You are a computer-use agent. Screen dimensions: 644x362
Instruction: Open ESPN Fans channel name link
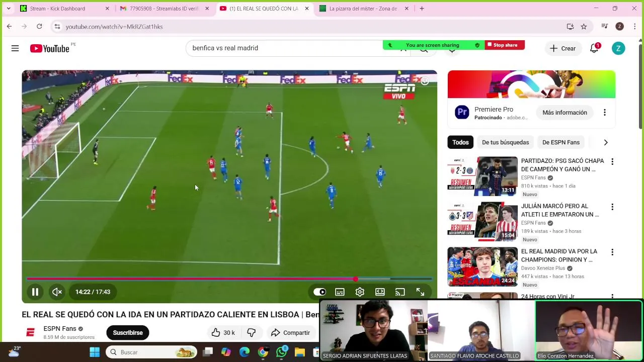pos(60,328)
